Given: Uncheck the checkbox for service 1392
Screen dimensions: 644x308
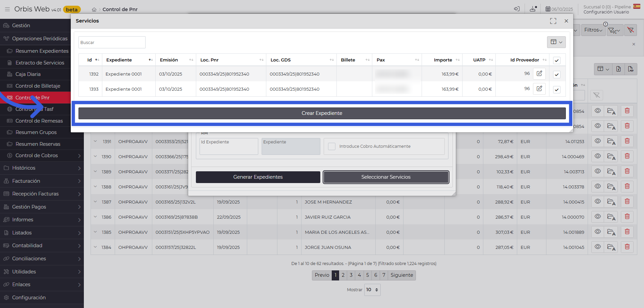Looking at the screenshot, I should (x=557, y=75).
